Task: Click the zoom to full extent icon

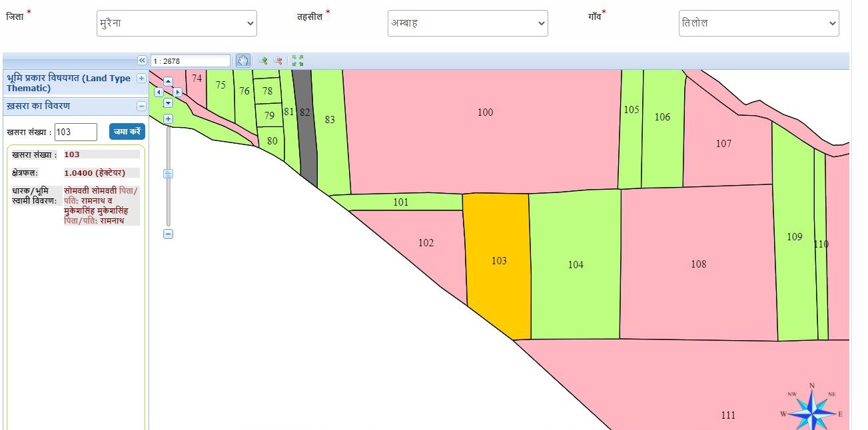Action: pyautogui.click(x=298, y=61)
